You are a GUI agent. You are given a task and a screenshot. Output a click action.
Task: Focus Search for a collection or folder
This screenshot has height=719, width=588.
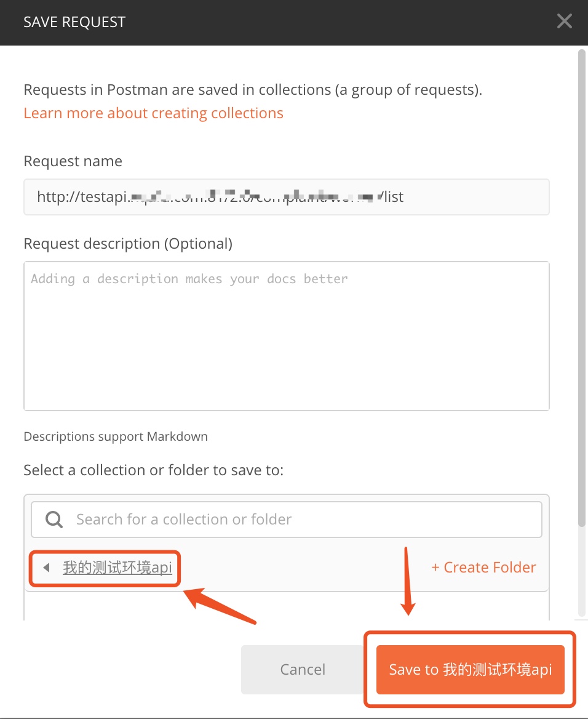[x=287, y=520]
